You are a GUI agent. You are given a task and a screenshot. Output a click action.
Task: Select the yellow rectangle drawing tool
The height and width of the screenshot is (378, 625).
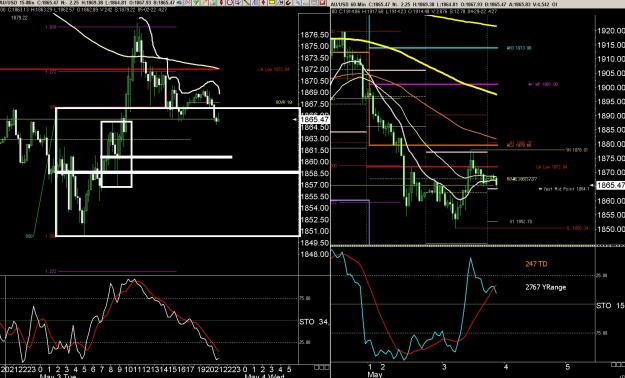(x=272, y=2)
